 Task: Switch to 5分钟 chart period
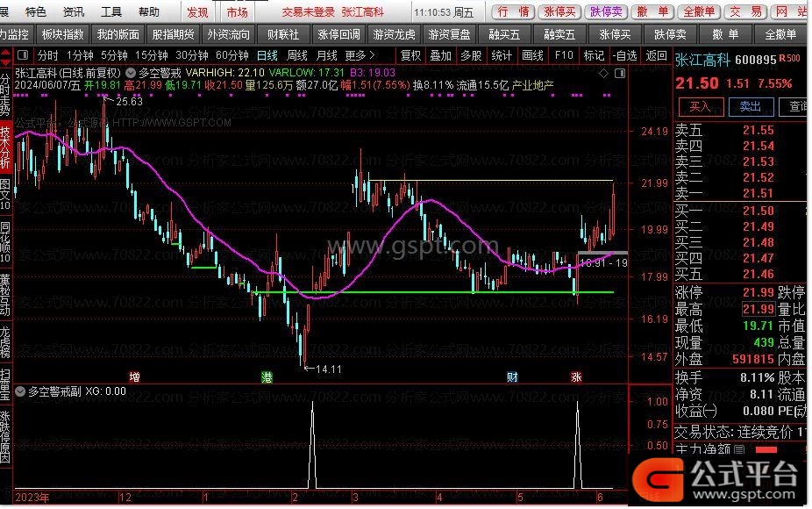[114, 55]
